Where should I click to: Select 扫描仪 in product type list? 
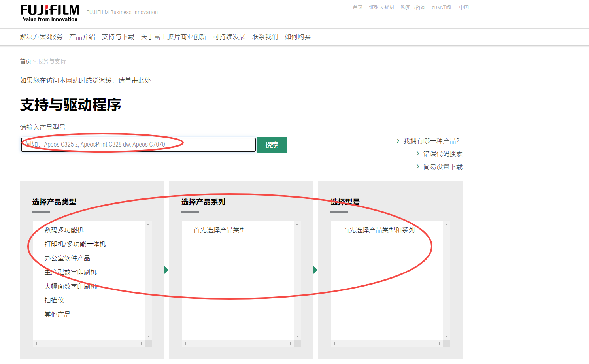pos(54,300)
